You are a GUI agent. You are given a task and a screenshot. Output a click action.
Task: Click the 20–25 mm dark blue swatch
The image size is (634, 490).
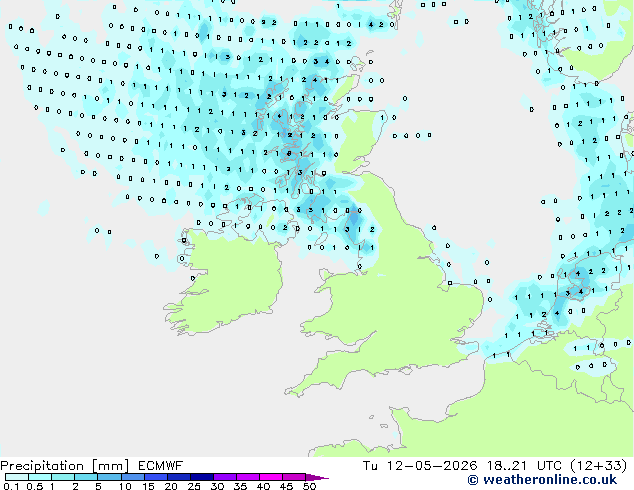[178, 477]
